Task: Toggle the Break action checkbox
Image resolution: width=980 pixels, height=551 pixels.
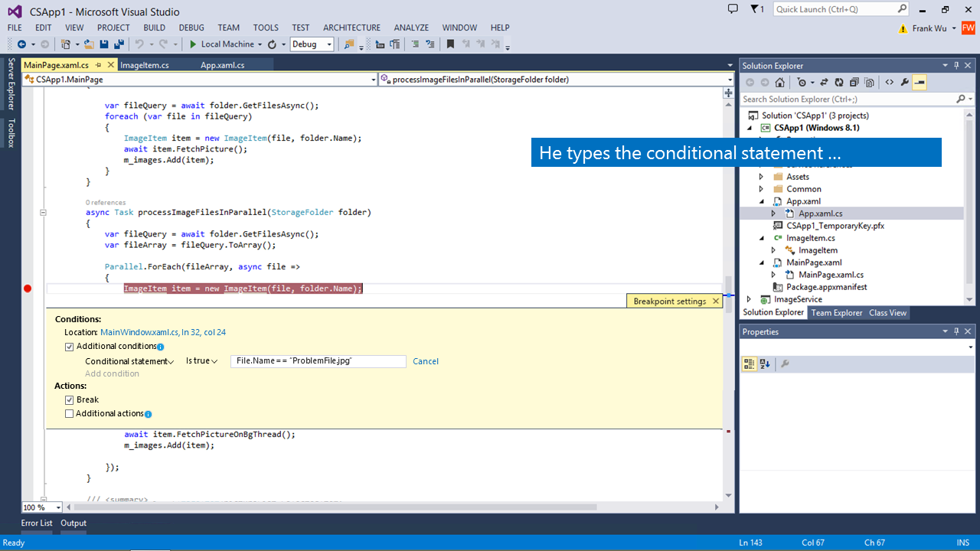Action: 70,400
